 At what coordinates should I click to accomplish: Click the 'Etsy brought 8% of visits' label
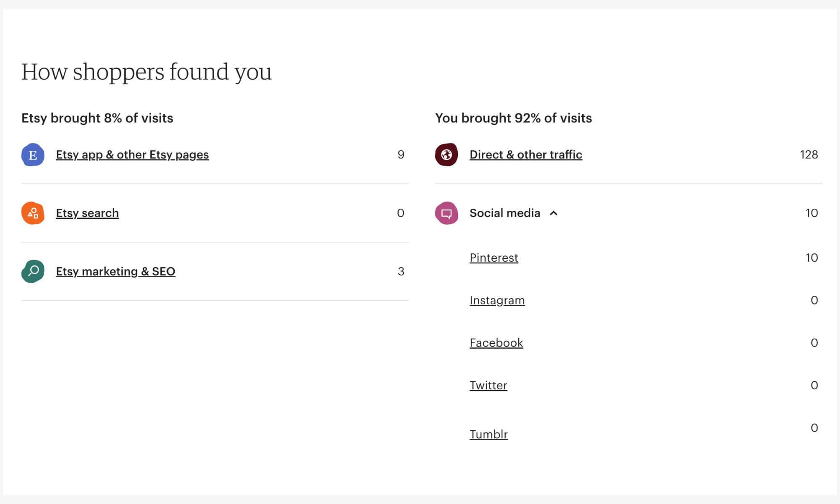[97, 118]
